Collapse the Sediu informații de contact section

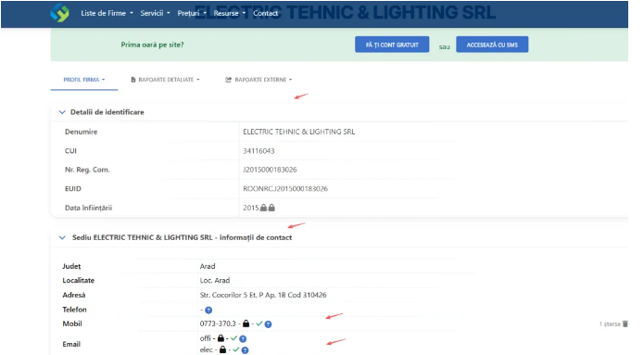tap(62, 237)
